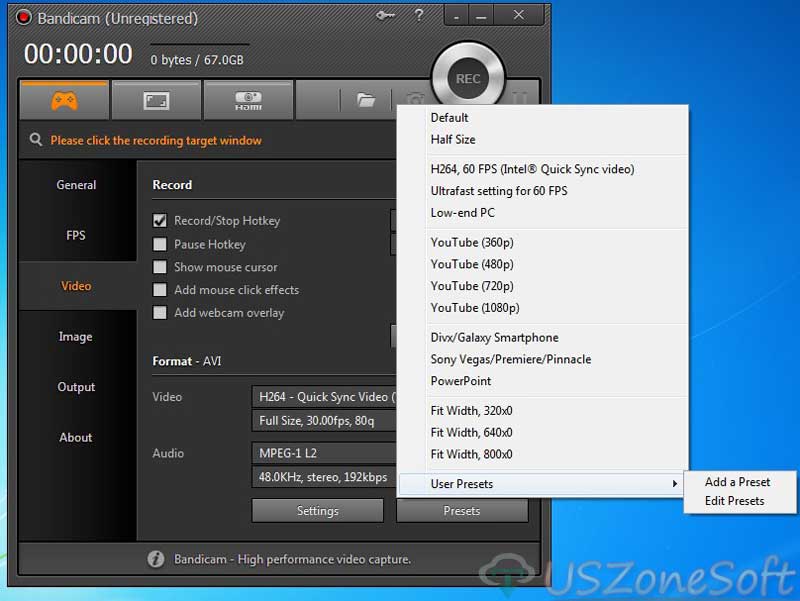Enable Show mouse cursor checkbox
The image size is (800, 601).
(160, 267)
